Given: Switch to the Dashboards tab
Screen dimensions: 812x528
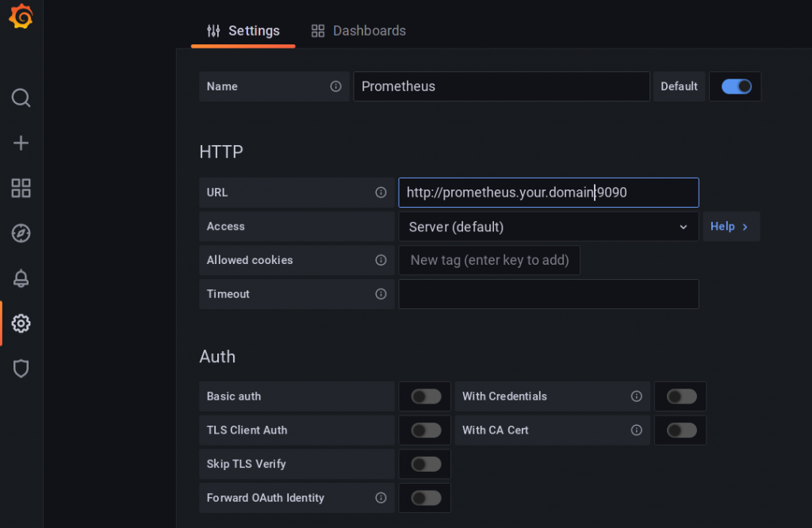Looking at the screenshot, I should [x=358, y=31].
